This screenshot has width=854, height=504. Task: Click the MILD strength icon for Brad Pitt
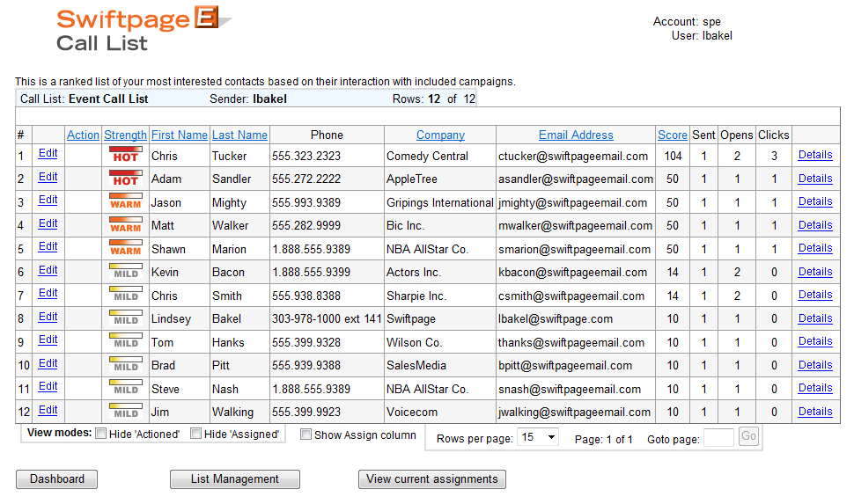point(126,365)
